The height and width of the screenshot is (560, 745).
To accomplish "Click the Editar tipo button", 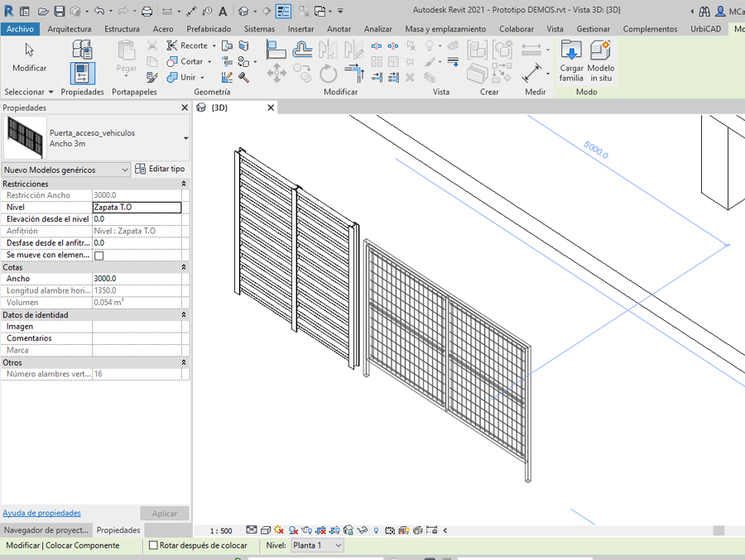I will pyautogui.click(x=161, y=169).
